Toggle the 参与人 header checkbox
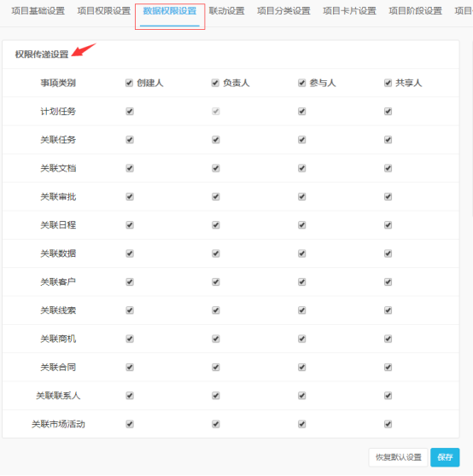Viewport: 473px width, 476px height. 301,83
